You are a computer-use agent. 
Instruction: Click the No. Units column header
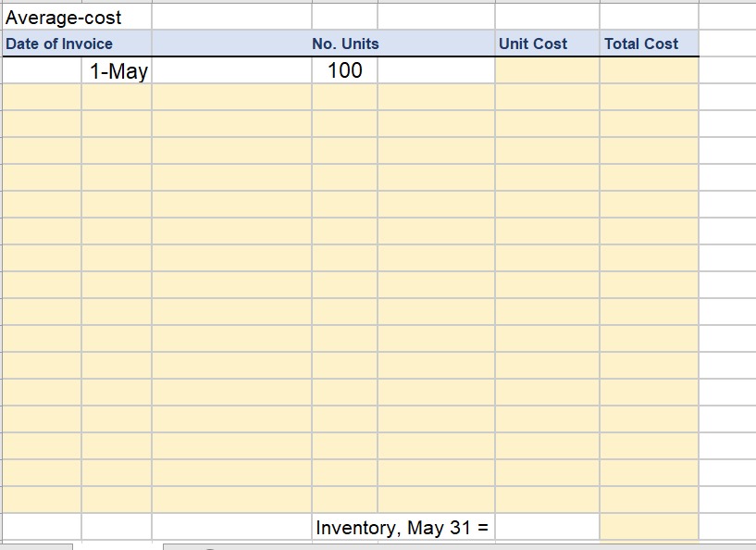(x=345, y=44)
